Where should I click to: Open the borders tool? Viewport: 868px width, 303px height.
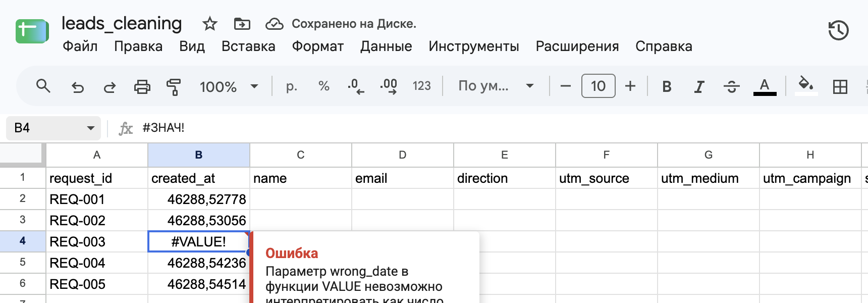tap(840, 87)
